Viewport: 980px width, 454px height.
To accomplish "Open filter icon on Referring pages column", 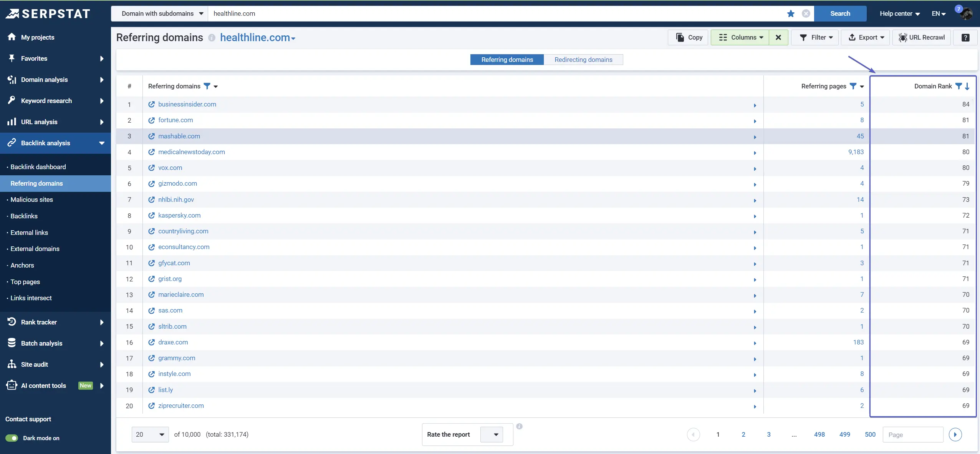I will pos(853,86).
